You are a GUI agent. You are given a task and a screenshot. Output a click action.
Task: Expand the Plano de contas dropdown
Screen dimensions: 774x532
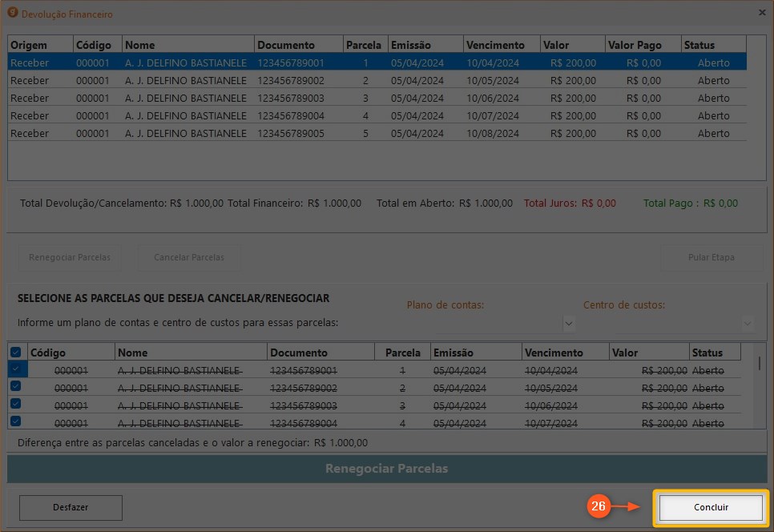(568, 324)
